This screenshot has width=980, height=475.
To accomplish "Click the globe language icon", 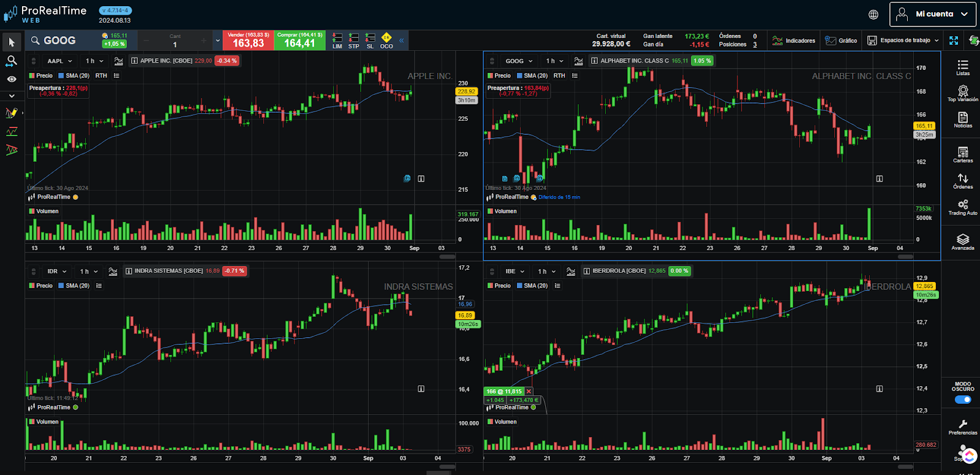I will point(873,14).
